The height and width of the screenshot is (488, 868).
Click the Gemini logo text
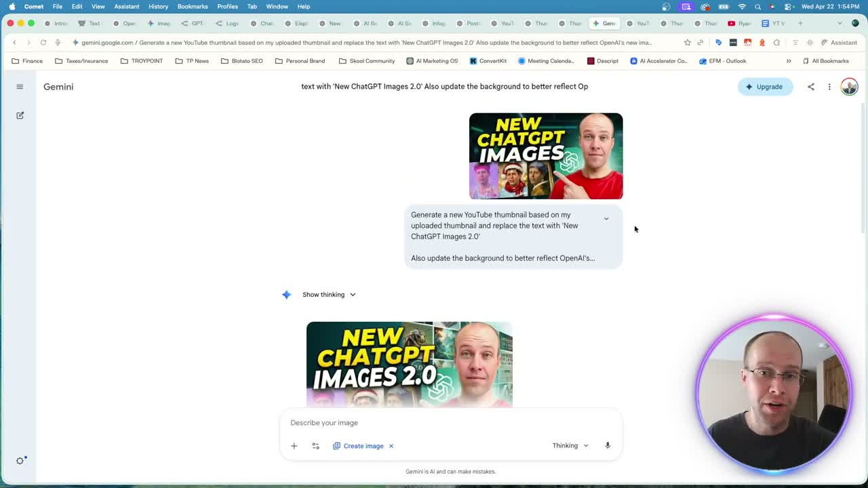point(58,87)
